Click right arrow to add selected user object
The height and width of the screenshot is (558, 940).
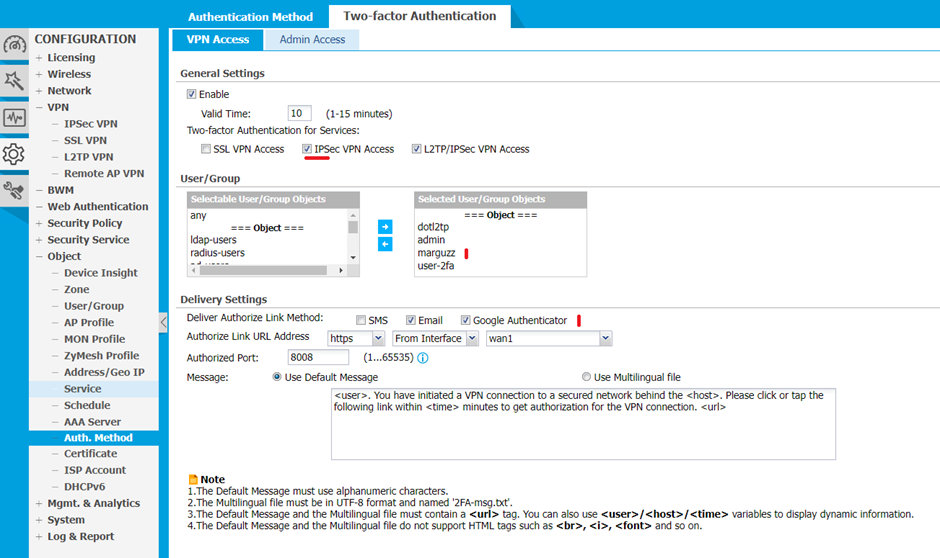click(x=385, y=227)
